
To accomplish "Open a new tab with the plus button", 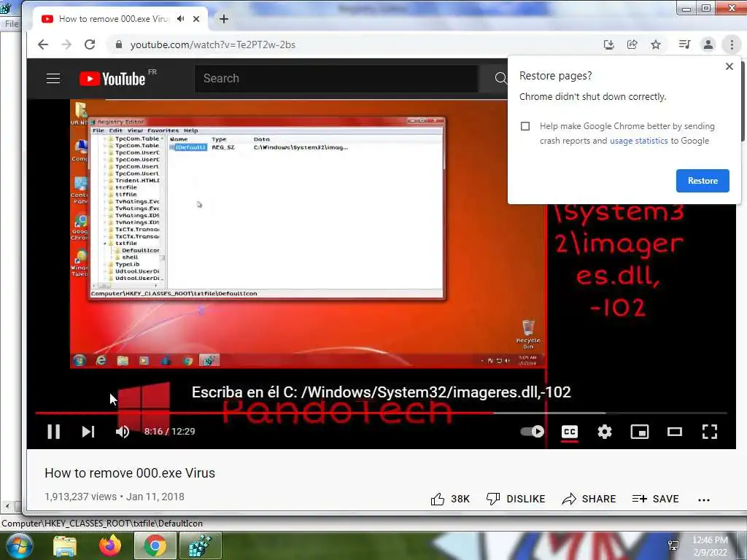I will tap(223, 19).
